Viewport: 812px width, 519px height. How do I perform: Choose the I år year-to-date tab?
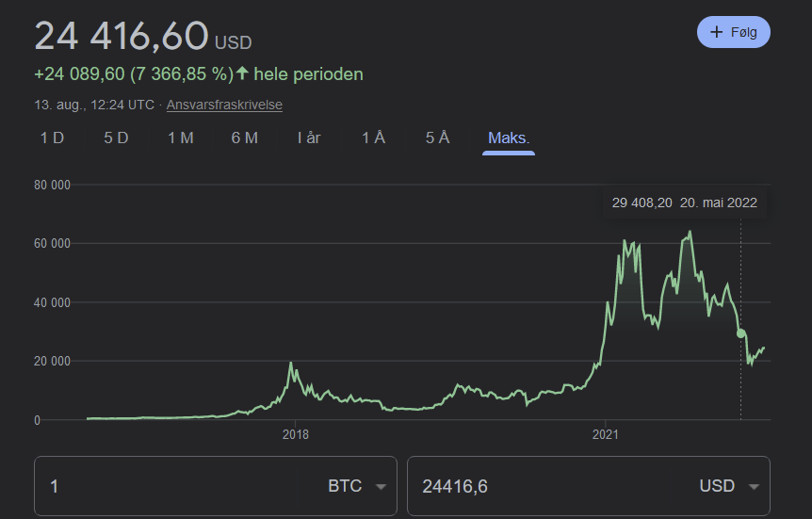(309, 138)
